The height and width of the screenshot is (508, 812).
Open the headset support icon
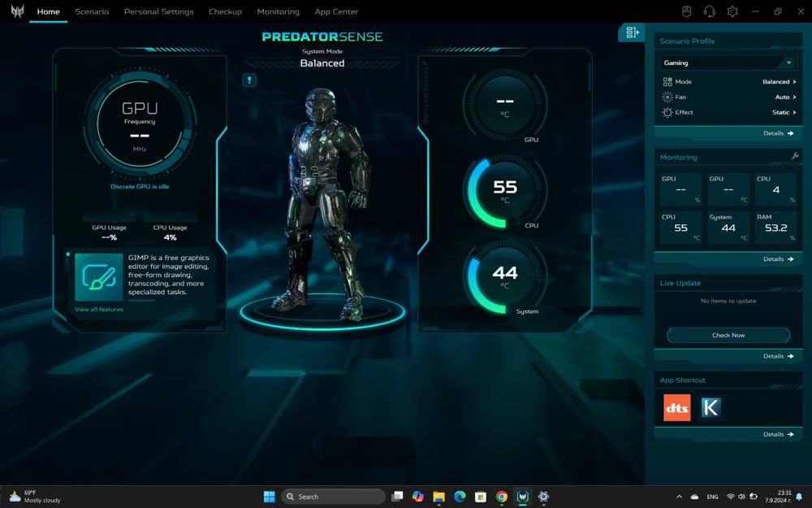[x=710, y=11]
